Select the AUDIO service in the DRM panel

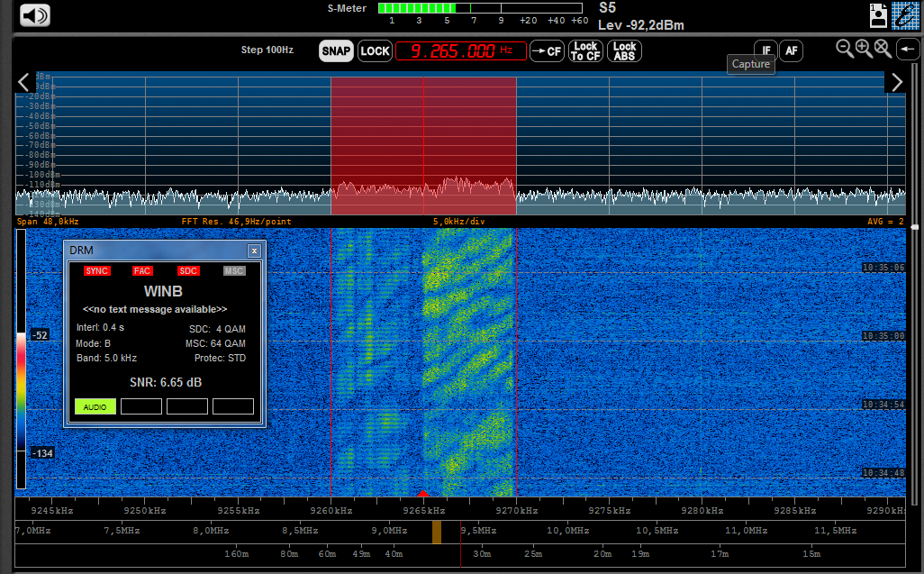click(x=95, y=406)
